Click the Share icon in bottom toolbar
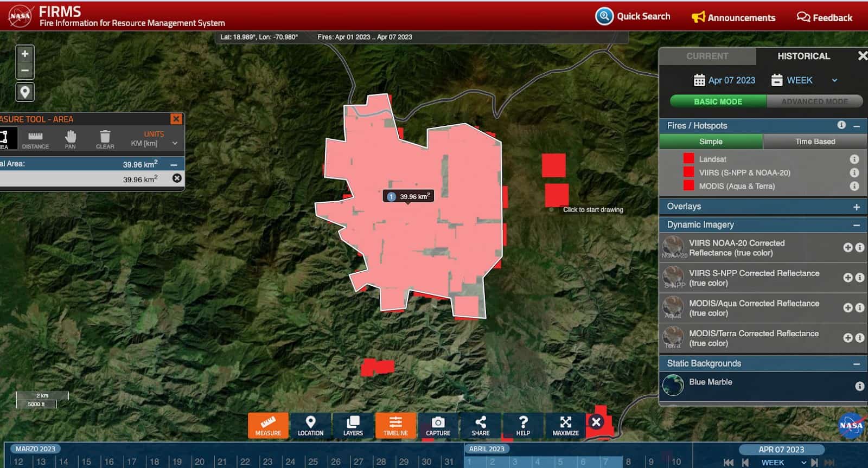This screenshot has height=468, width=868. tap(480, 425)
